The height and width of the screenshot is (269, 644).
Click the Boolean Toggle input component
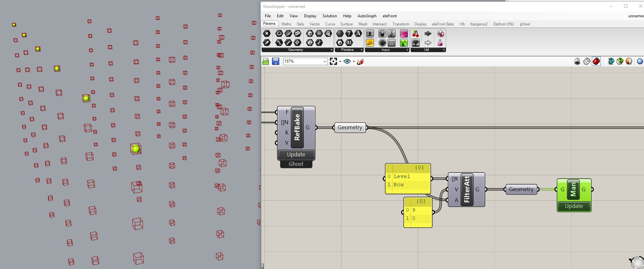(382, 34)
